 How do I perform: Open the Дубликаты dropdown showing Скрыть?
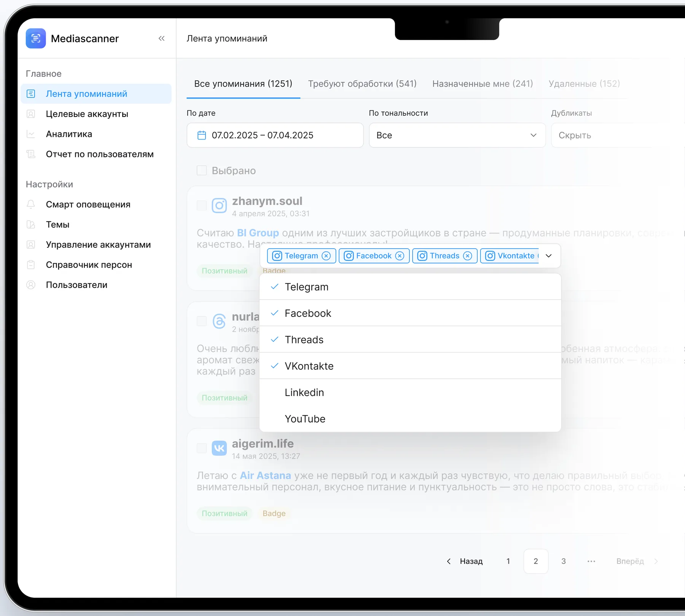click(618, 135)
